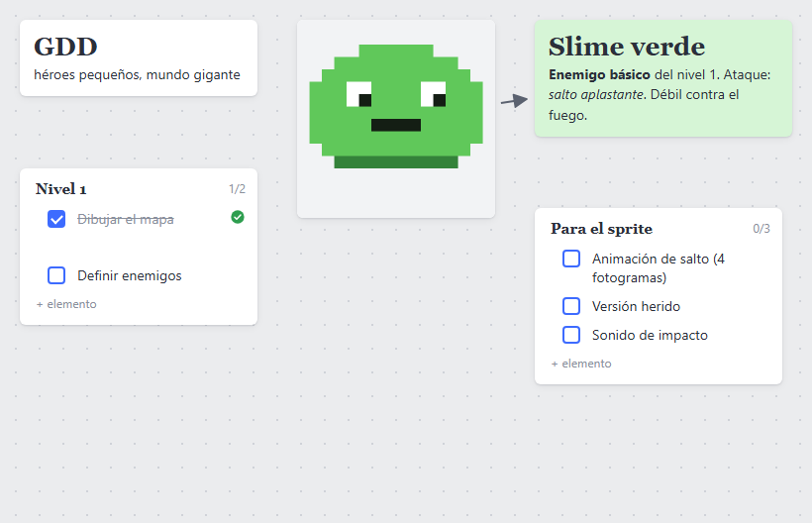Click subtitle 'héroes pequeños, mundo gigante'
812x523 pixels.
click(x=137, y=75)
